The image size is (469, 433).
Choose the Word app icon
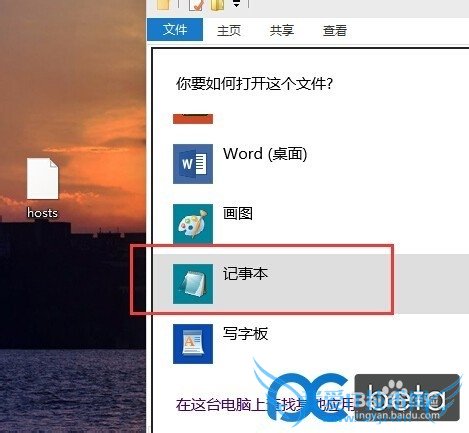click(193, 164)
